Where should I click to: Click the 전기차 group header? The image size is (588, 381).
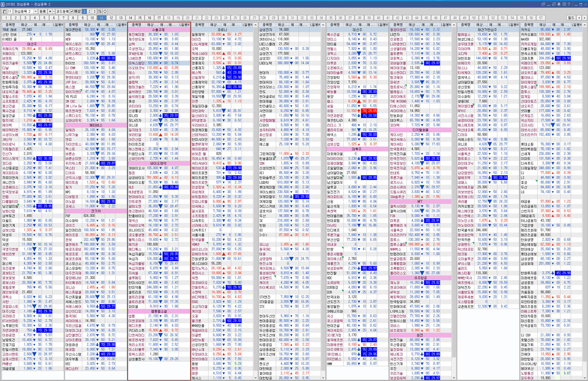(96, 211)
